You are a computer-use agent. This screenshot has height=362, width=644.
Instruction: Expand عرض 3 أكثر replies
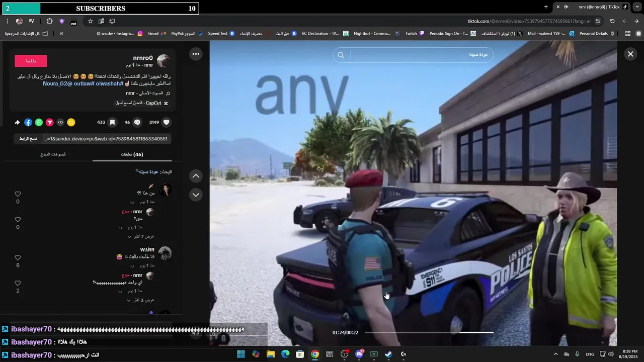(141, 300)
